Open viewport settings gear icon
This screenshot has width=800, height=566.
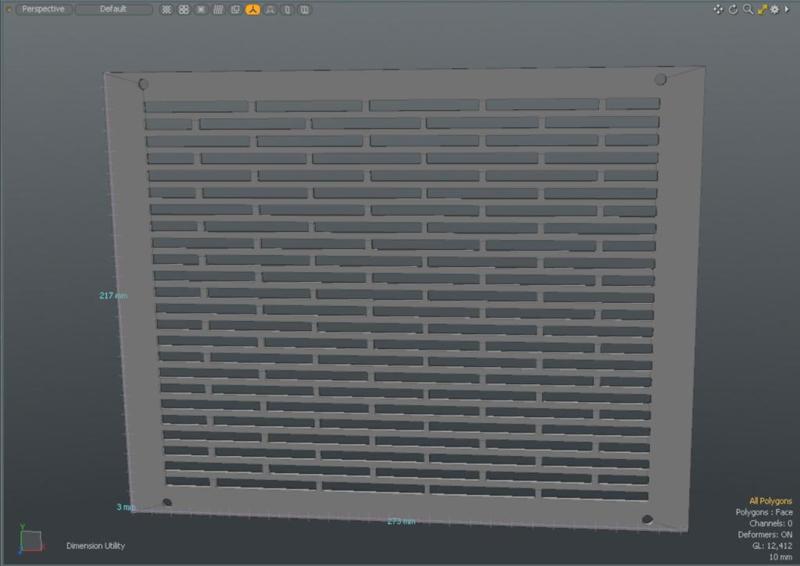coord(775,9)
